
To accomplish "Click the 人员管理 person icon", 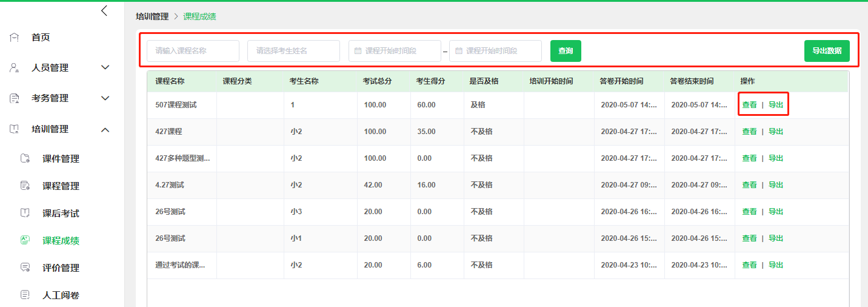I will (x=15, y=68).
